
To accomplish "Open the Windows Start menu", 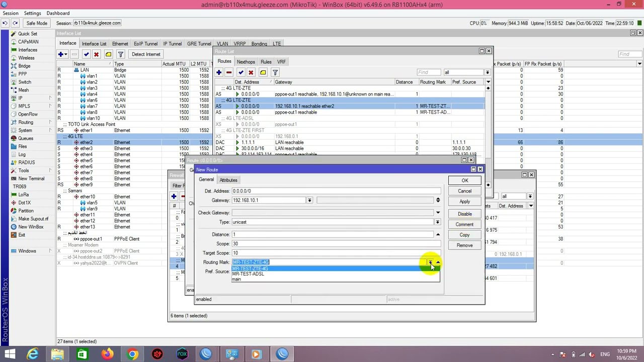I will click(10, 354).
